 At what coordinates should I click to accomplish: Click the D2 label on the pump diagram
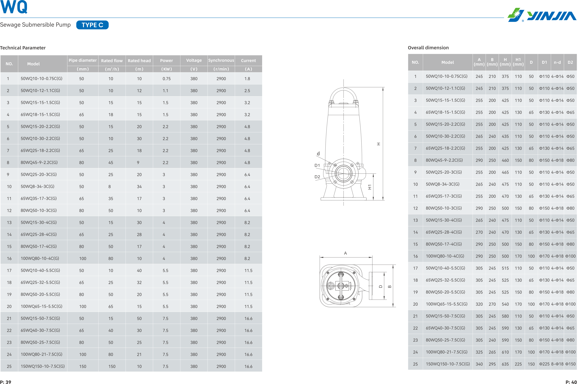click(x=317, y=177)
